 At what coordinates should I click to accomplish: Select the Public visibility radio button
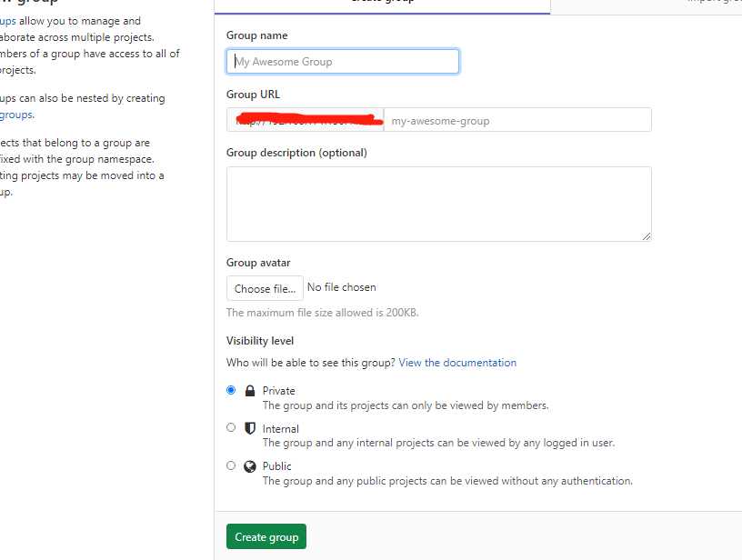(231, 465)
